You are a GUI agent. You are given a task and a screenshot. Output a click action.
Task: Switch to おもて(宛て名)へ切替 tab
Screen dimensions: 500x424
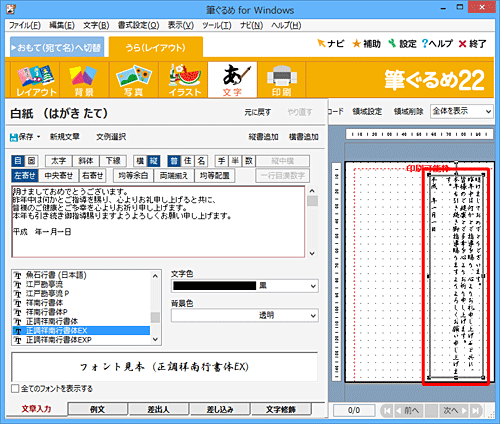tap(57, 47)
